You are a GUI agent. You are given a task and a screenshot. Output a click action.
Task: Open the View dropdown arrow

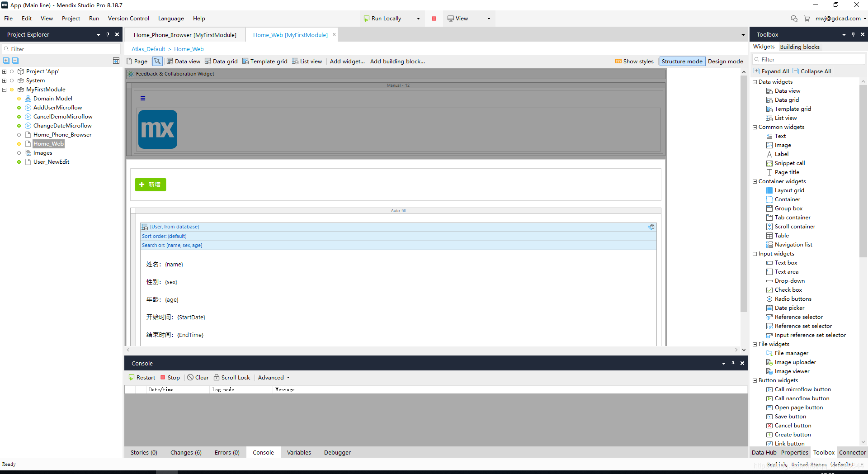tap(489, 19)
